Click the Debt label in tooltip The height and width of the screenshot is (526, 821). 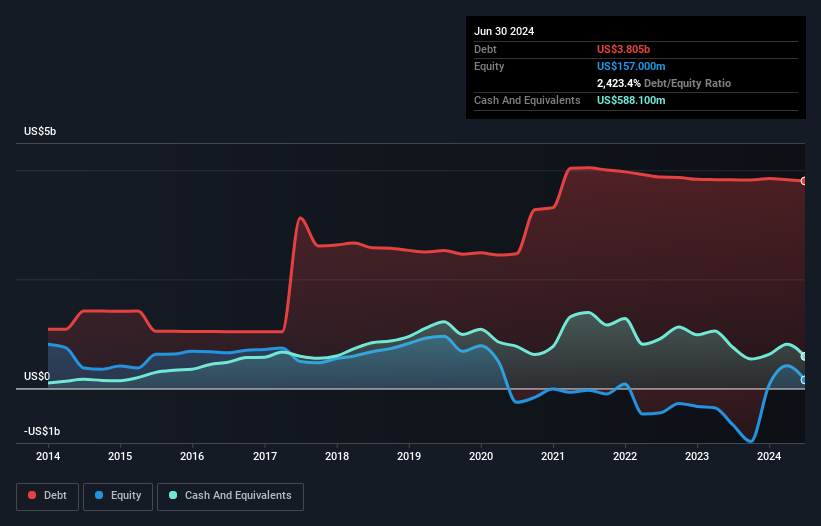485,49
